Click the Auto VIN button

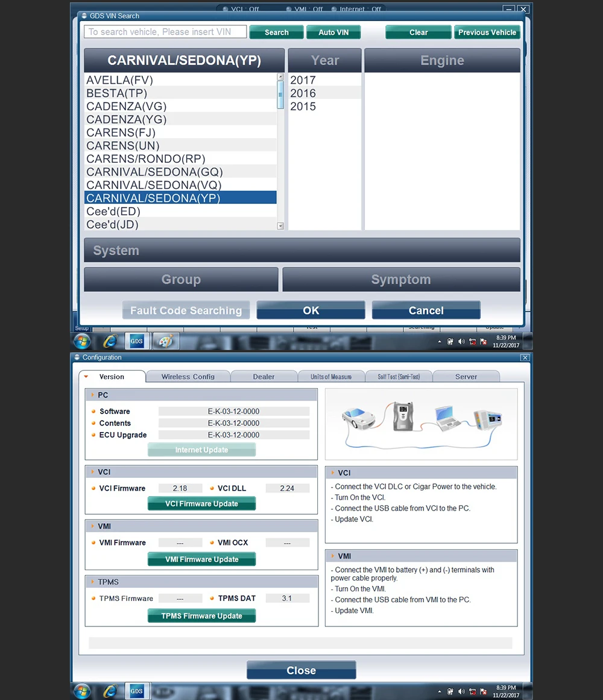click(x=333, y=32)
